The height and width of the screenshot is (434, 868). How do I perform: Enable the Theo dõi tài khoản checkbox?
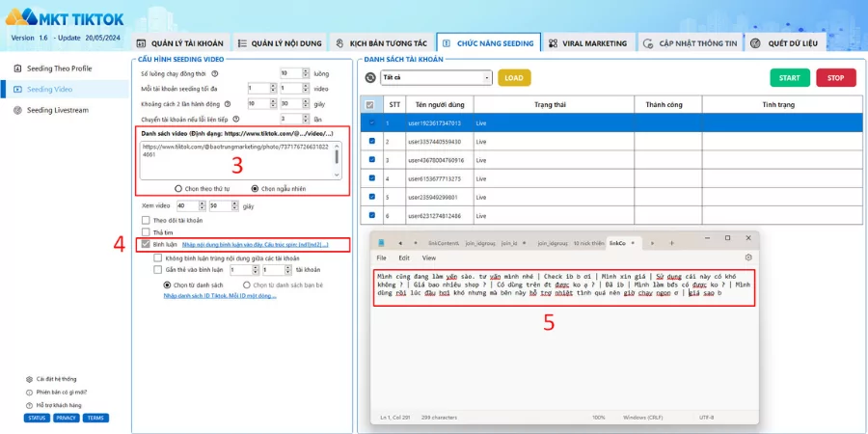pos(147,220)
